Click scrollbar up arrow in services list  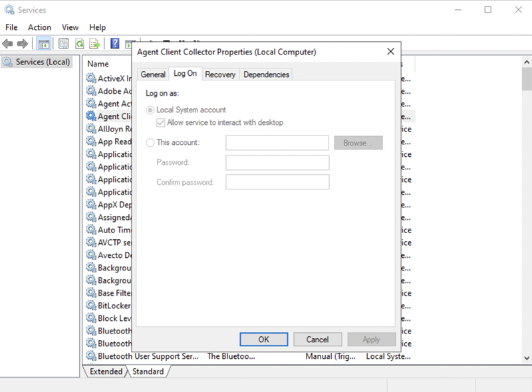pyautogui.click(x=527, y=62)
